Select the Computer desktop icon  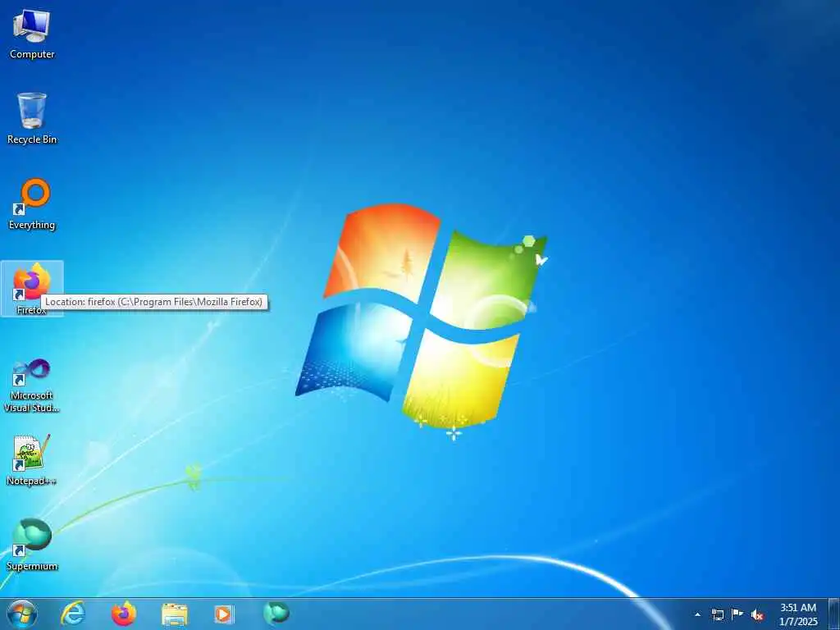32,34
